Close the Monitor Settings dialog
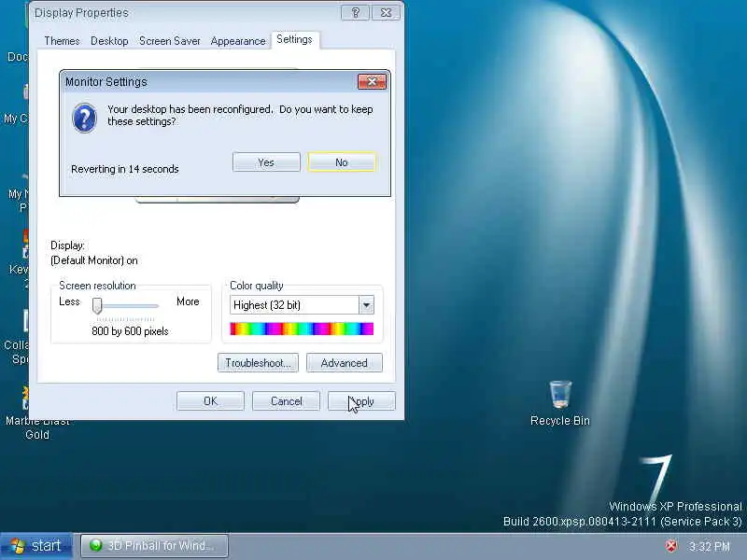The height and width of the screenshot is (560, 747). click(372, 81)
